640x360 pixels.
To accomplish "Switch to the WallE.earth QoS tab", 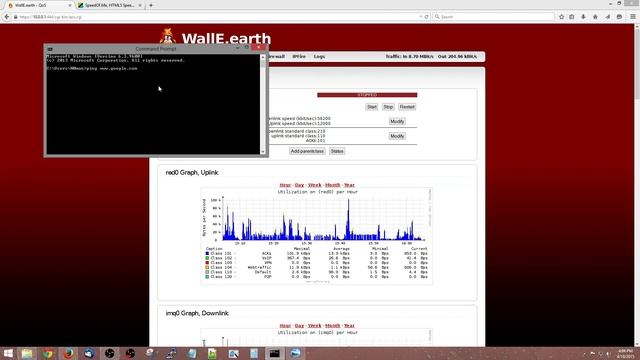I will point(40,5).
